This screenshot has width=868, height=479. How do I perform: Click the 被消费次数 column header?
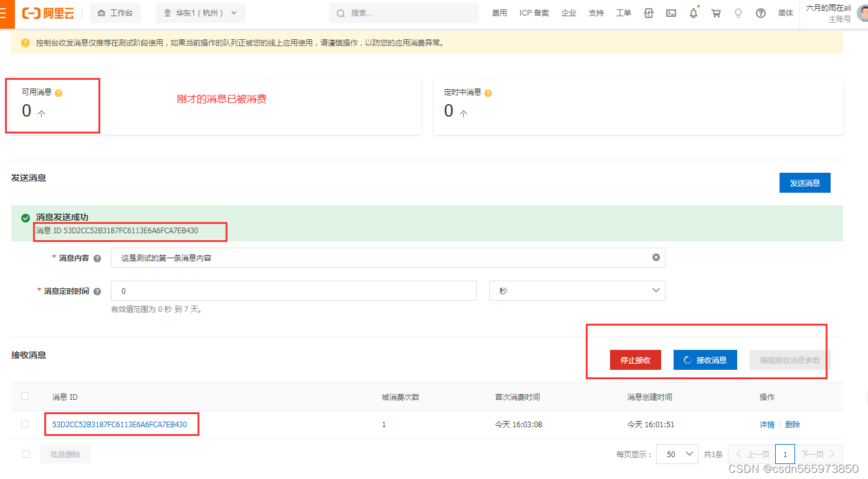(x=401, y=397)
